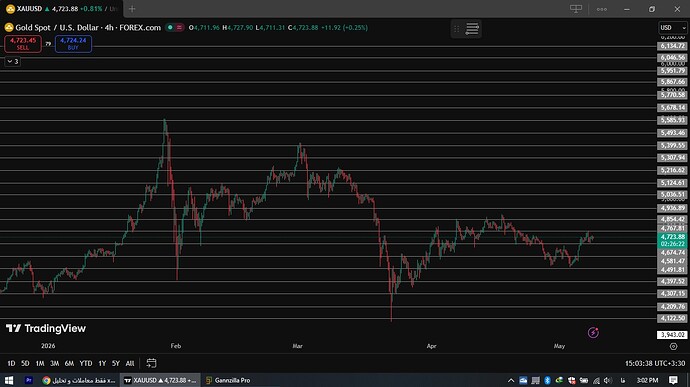The image size is (690, 387).
Task: Open the Windows Start menu
Action: coord(9,380)
